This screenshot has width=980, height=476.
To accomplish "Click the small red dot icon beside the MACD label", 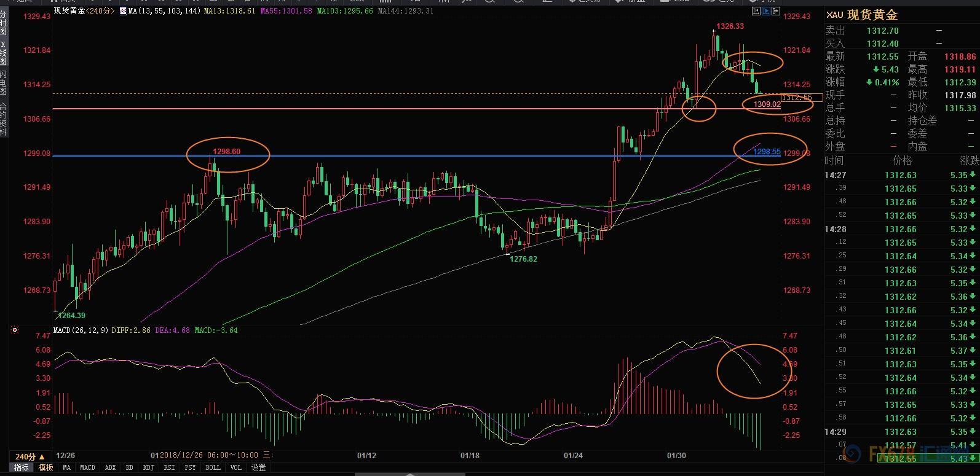I will click(15, 330).
